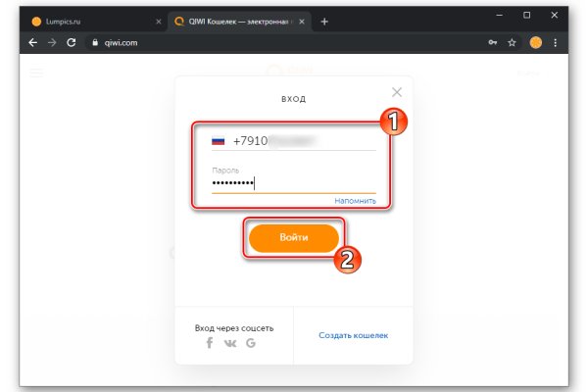Focus the Пароль password field
588x392 pixels.
point(294,182)
